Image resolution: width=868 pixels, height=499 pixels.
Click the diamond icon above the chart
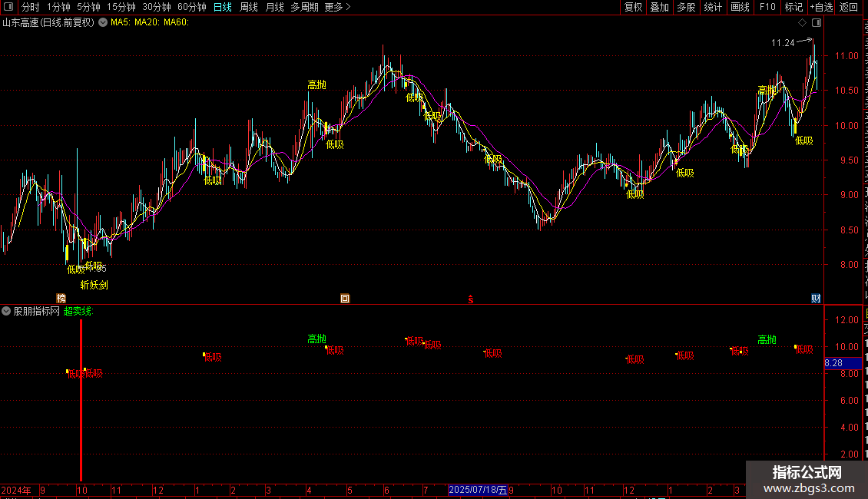point(802,23)
